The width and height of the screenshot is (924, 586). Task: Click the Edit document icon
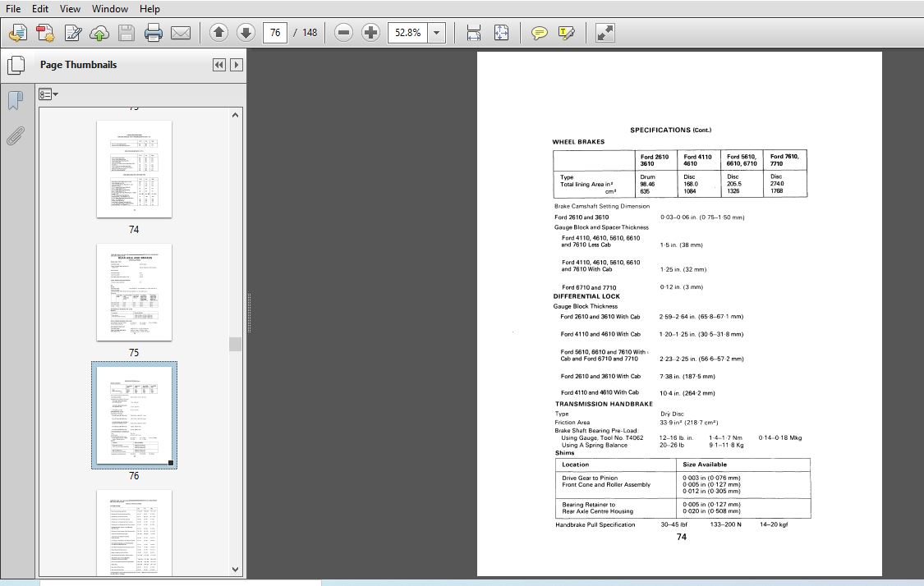[73, 33]
